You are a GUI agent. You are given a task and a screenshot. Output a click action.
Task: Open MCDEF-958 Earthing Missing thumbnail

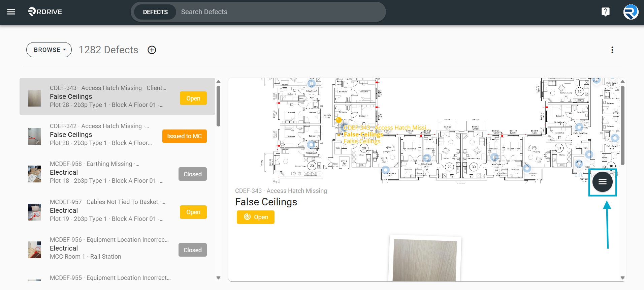(35, 174)
